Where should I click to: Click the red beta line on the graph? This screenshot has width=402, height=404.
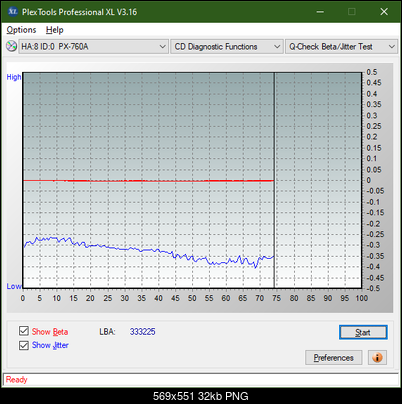tap(148, 181)
